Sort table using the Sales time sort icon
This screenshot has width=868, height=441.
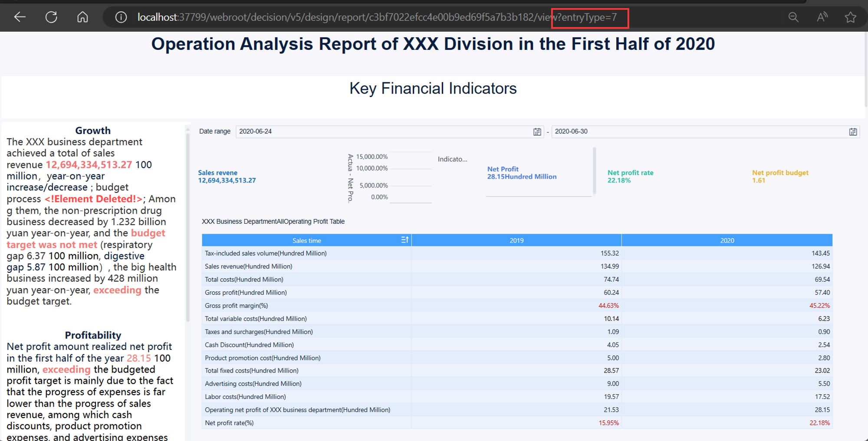point(404,240)
